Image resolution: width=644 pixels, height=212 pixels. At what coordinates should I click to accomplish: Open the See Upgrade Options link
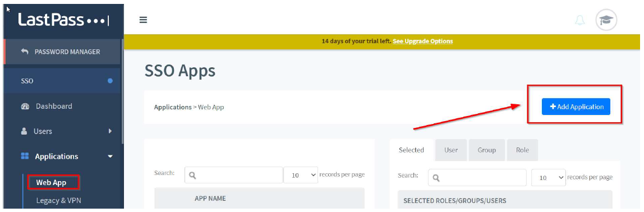422,42
